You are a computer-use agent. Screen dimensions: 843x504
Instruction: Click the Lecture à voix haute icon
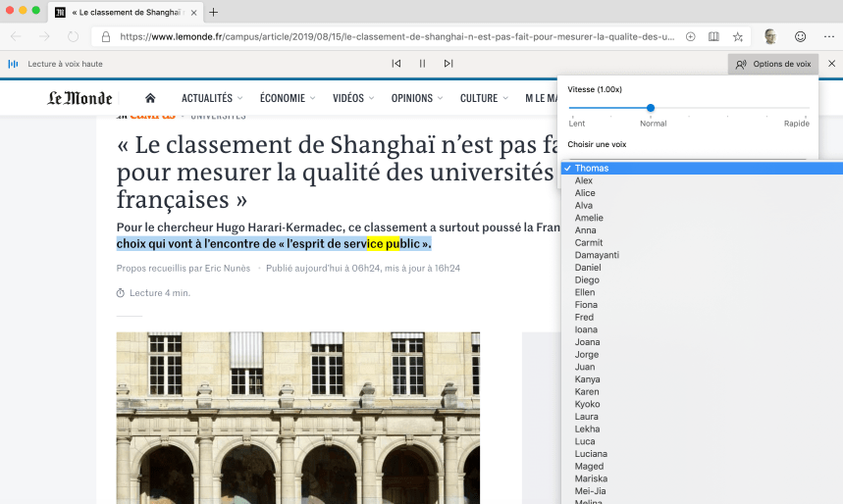[x=13, y=64]
